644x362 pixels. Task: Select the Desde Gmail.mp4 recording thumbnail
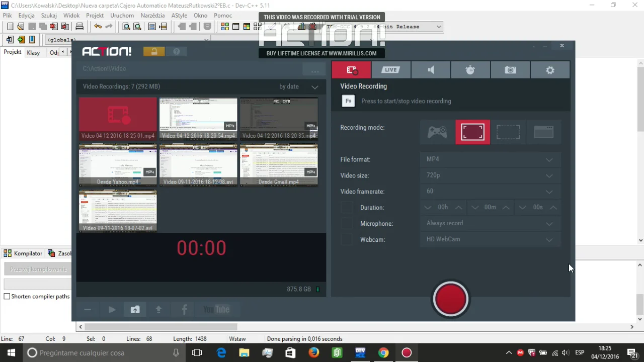(279, 165)
